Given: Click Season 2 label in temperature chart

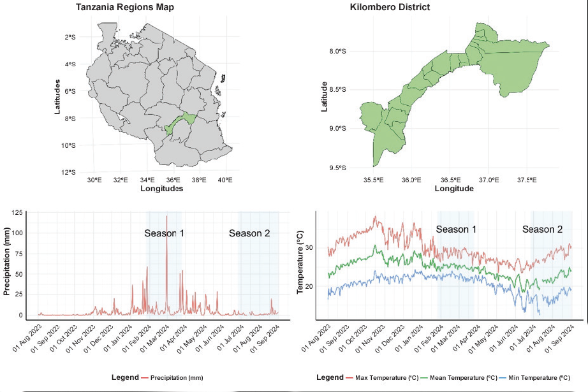Looking at the screenshot, I should (x=542, y=229).
